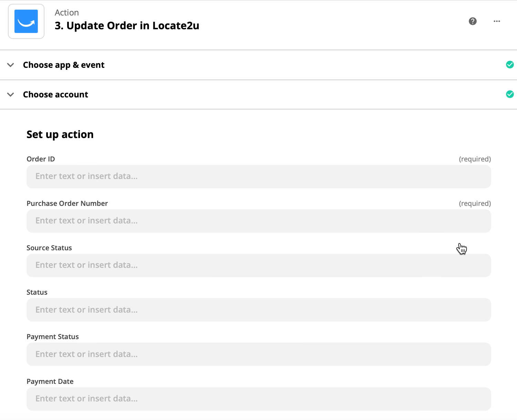Click the Order ID field label
The width and height of the screenshot is (517, 420).
point(41,159)
